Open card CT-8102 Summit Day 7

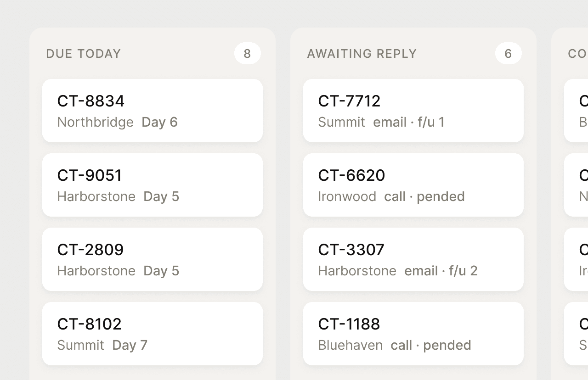tap(153, 334)
